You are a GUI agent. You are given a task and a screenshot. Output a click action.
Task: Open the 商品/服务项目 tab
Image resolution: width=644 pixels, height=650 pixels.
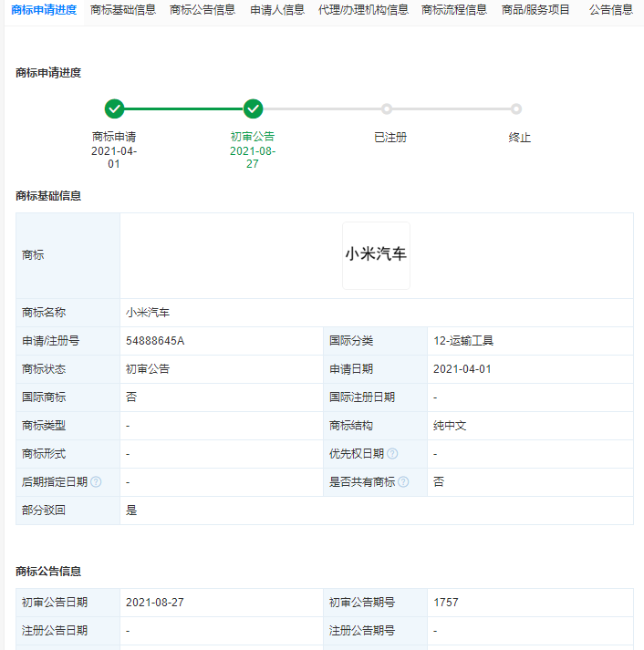535,10
